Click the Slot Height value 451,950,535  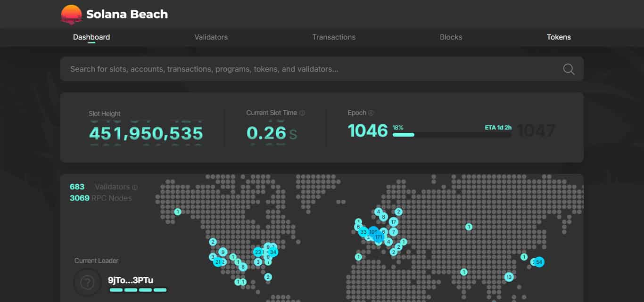[146, 133]
